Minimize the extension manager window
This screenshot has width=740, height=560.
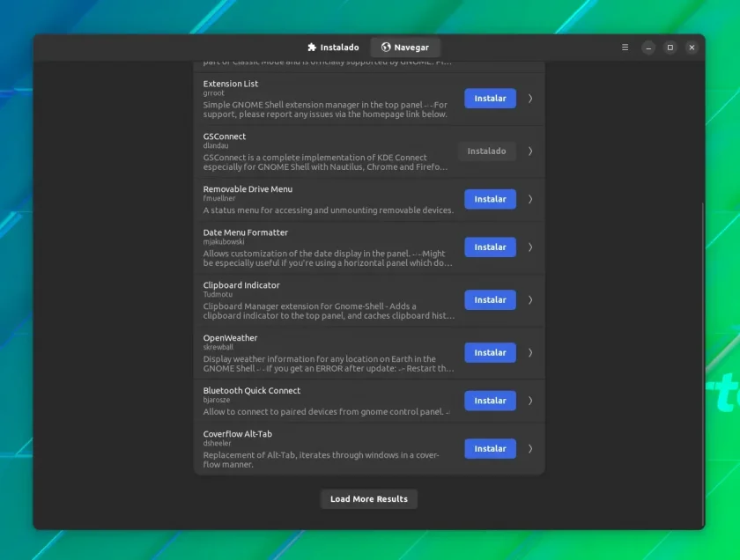(x=648, y=48)
